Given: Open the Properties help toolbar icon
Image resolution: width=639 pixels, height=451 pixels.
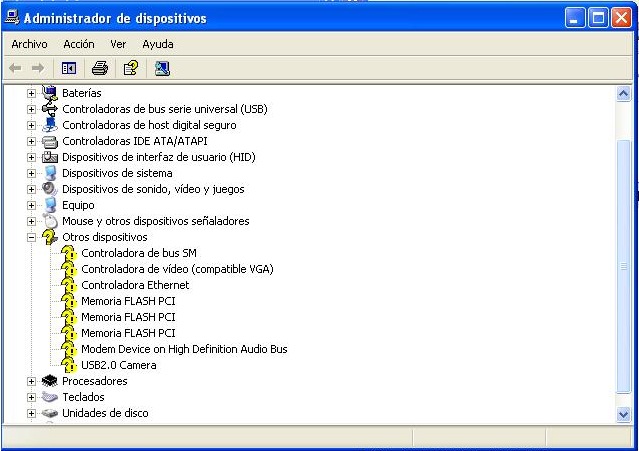Looking at the screenshot, I should 131,68.
